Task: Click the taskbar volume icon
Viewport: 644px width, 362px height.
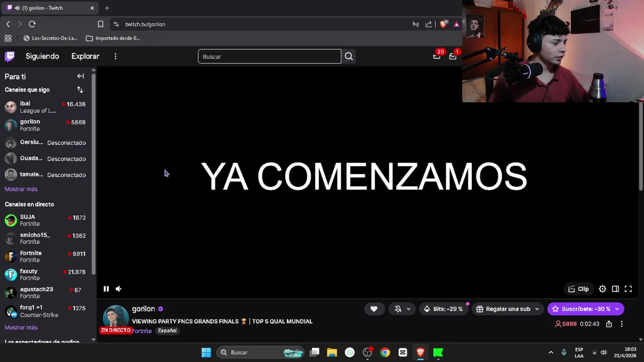Action: (x=604, y=352)
